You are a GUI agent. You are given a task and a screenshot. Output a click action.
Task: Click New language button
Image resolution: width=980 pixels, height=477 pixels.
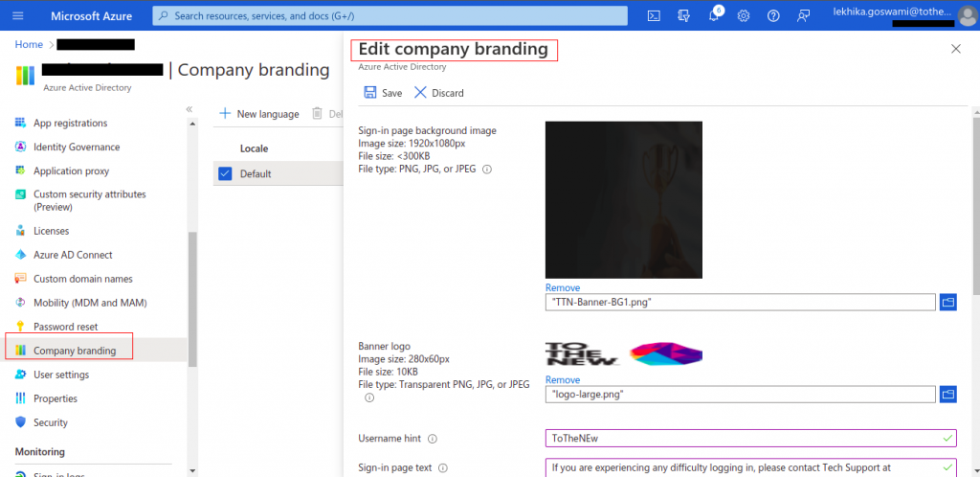[258, 114]
